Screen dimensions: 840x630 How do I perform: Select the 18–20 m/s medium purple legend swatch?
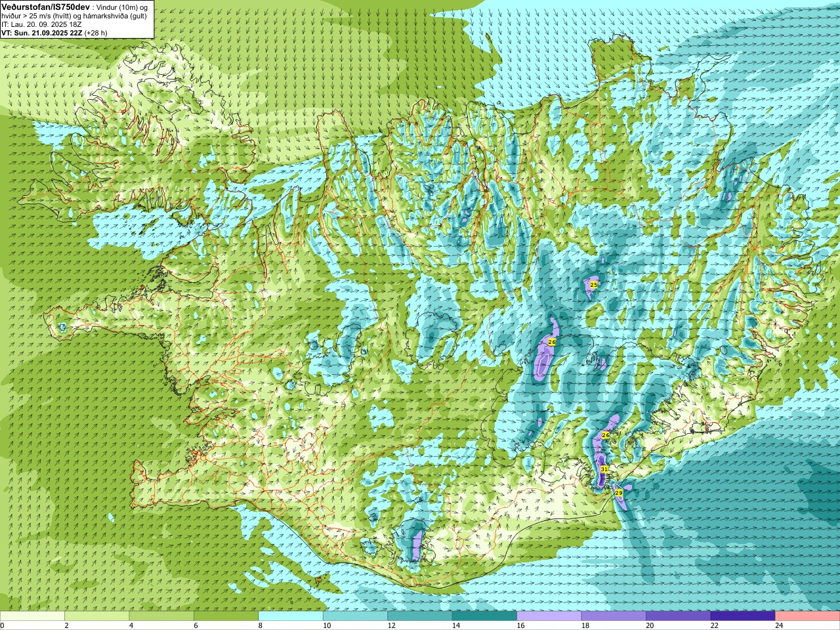pos(614,616)
